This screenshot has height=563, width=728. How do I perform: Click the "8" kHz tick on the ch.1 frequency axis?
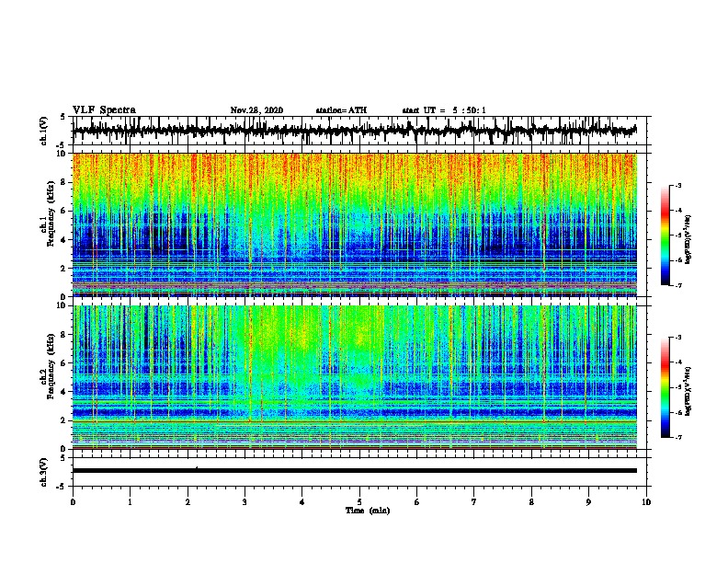click(63, 182)
